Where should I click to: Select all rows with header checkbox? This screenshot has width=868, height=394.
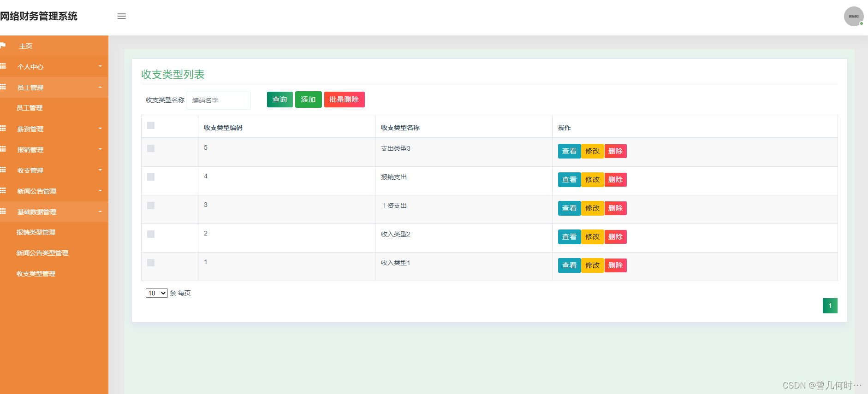pyautogui.click(x=151, y=125)
